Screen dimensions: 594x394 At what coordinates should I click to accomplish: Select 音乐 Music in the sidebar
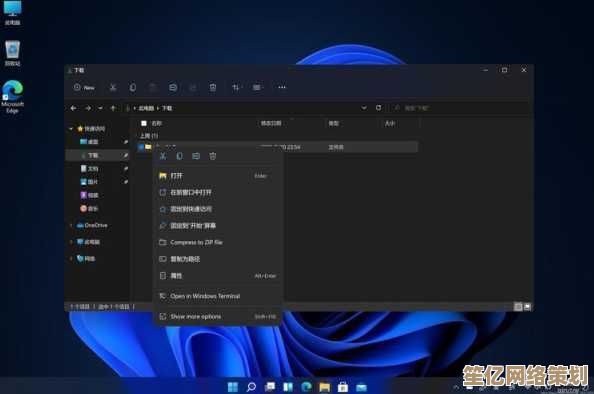(89, 208)
